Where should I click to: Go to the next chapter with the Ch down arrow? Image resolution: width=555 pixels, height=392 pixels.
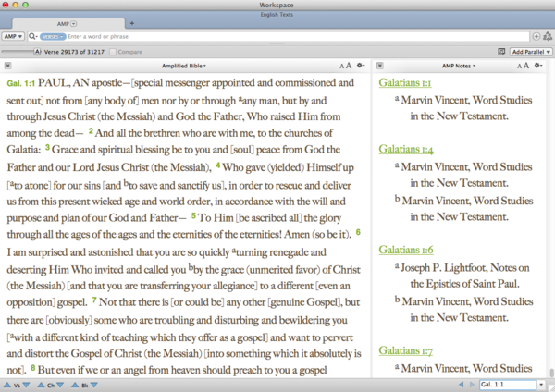coord(60,385)
